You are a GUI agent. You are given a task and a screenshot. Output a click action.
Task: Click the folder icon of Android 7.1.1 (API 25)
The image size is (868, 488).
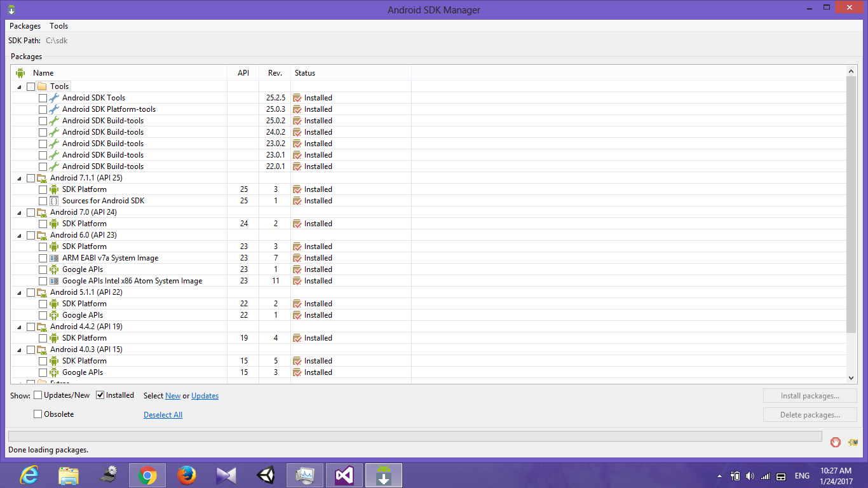[x=42, y=178]
